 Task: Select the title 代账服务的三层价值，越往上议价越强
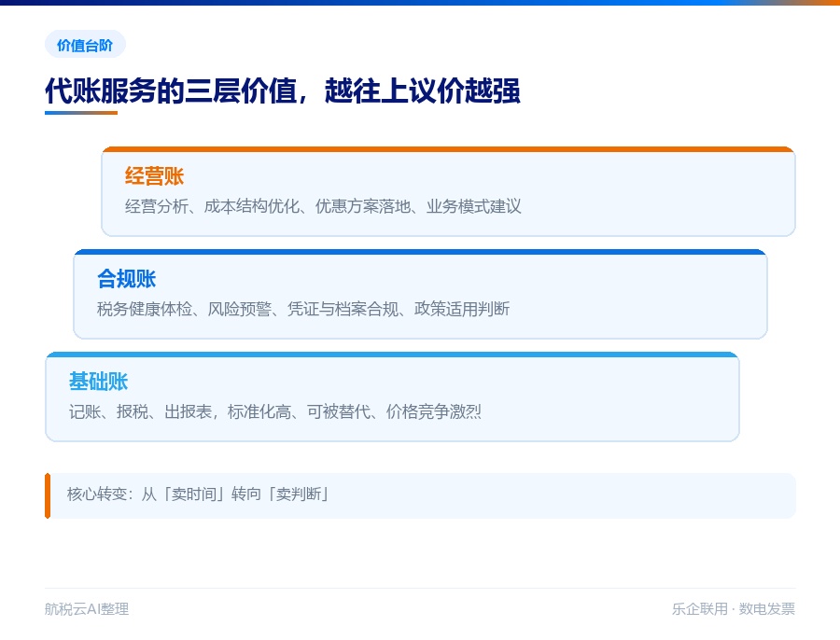tap(282, 90)
